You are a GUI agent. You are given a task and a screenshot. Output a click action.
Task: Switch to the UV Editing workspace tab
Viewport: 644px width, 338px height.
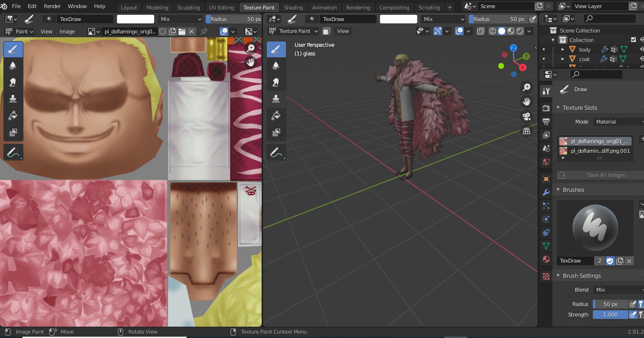pos(222,7)
